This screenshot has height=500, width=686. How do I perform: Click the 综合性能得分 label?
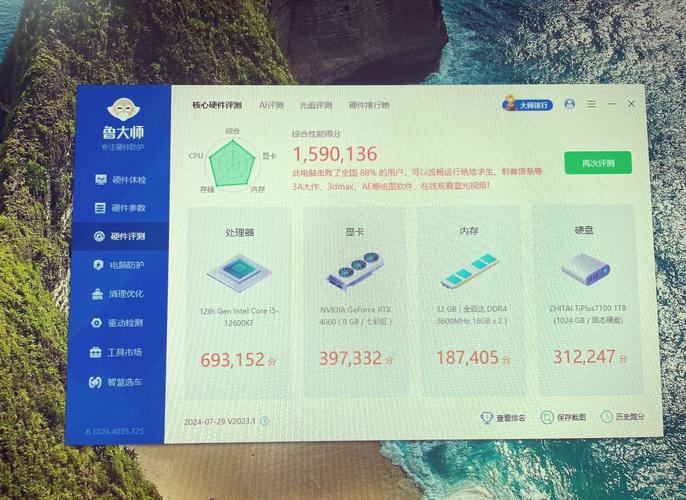point(316,134)
